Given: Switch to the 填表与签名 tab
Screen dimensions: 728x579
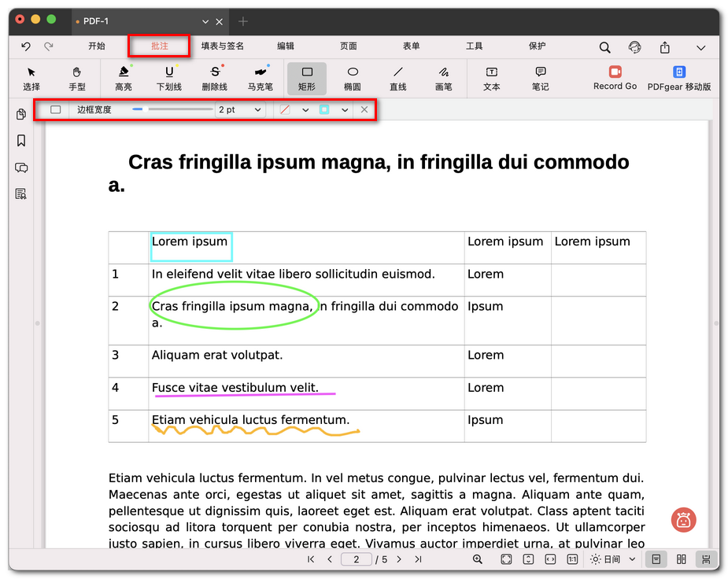Looking at the screenshot, I should pos(223,46).
